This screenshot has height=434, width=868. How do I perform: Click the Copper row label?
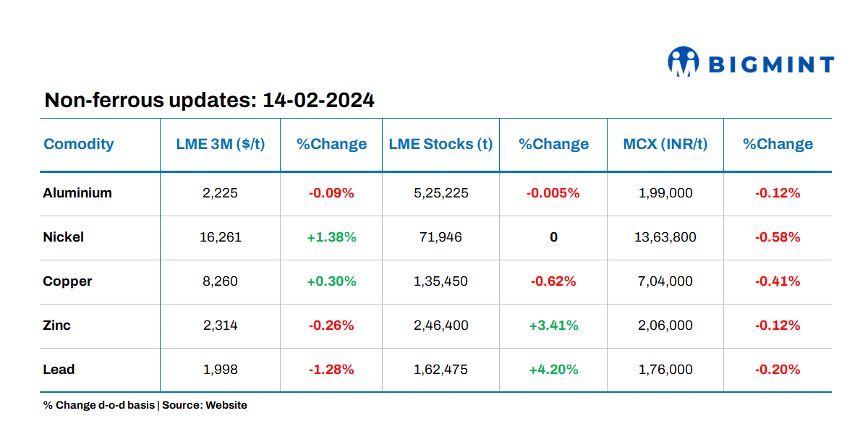click(x=67, y=281)
